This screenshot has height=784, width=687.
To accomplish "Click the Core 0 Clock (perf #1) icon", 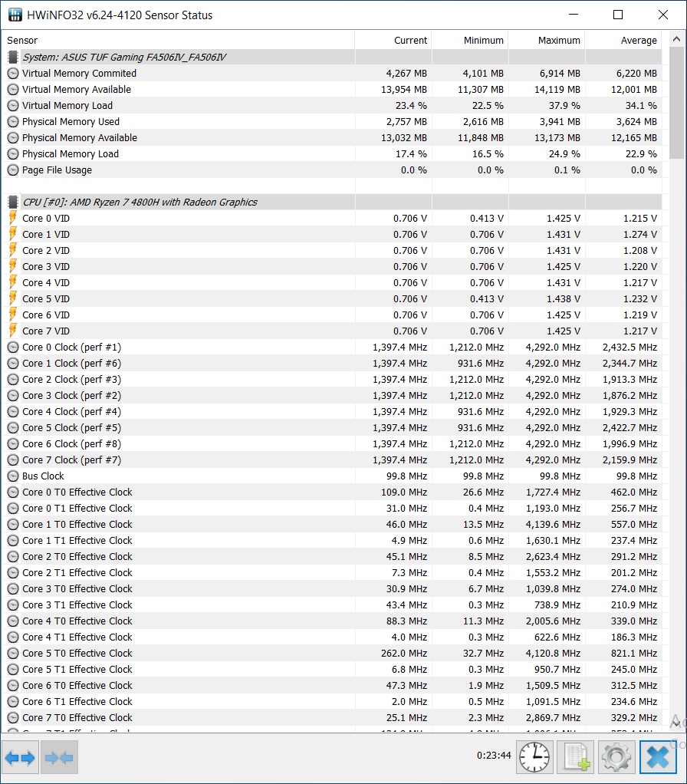I will click(13, 347).
